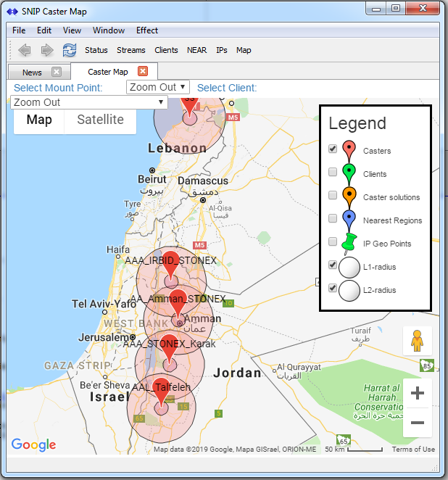This screenshot has height=480, width=448.
Task: Click the caster marker above Lebanon
Action: [189, 107]
